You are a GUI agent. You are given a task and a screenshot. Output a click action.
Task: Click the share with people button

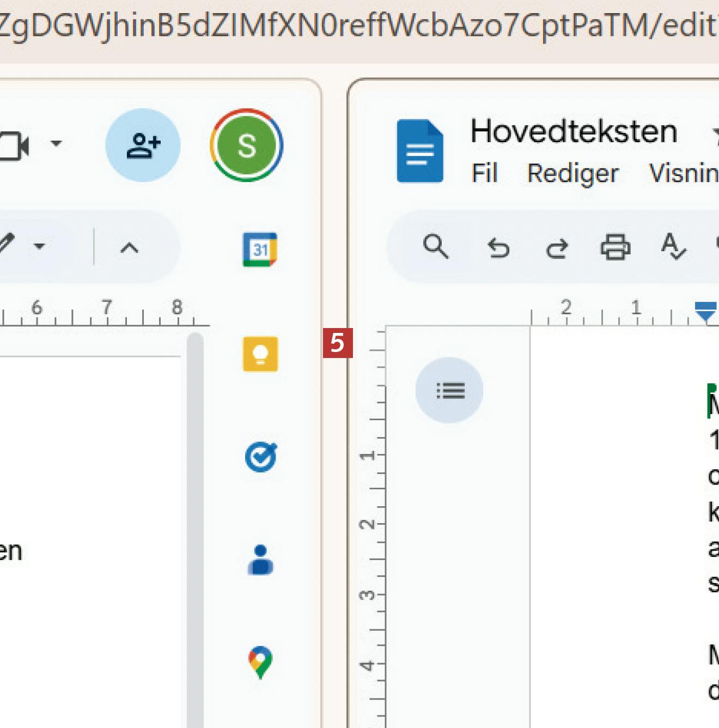(143, 145)
